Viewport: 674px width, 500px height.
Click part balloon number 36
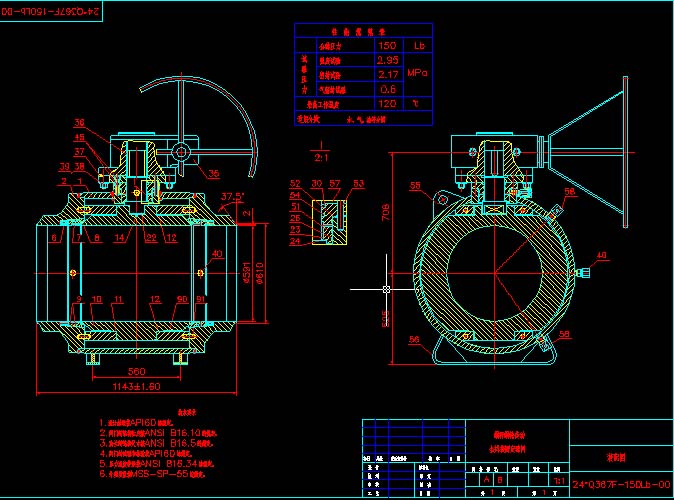click(80, 123)
